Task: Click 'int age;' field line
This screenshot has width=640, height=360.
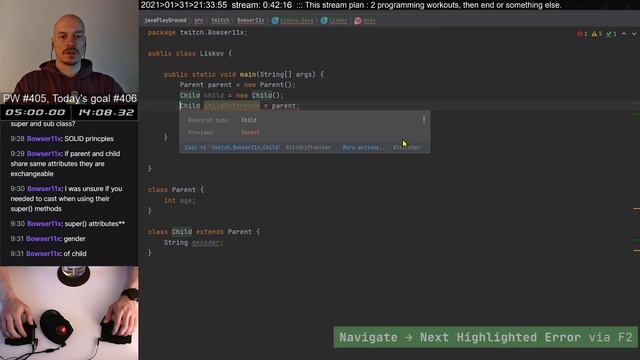Action: point(180,200)
